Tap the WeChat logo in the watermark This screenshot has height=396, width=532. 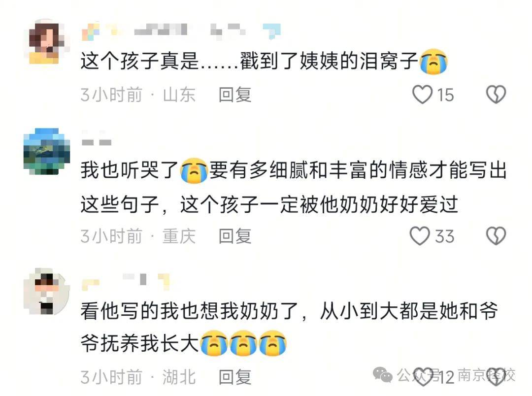383,375
